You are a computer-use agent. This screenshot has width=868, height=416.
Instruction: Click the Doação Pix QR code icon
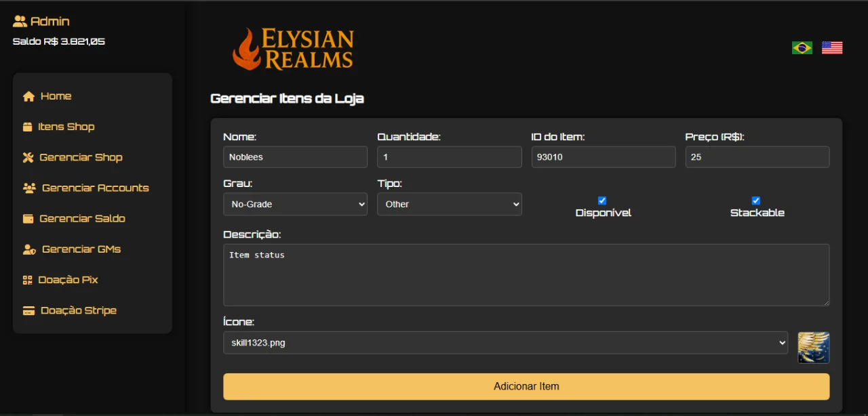(27, 280)
